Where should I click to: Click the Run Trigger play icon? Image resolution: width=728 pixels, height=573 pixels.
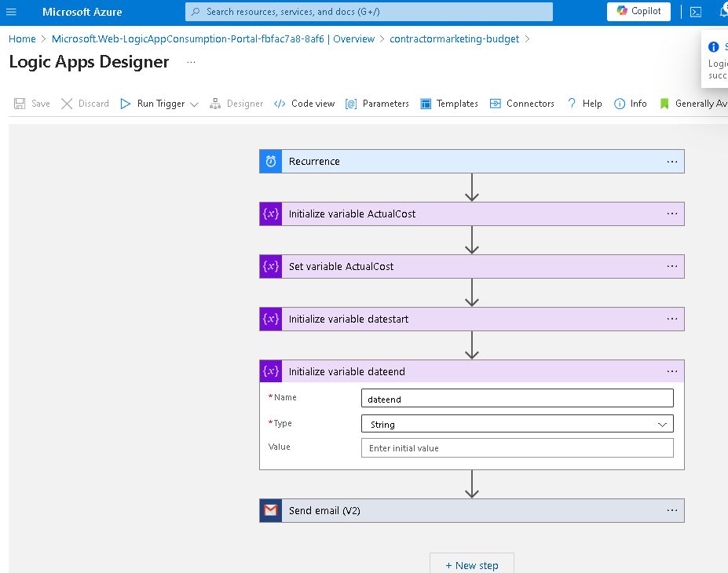(x=126, y=104)
